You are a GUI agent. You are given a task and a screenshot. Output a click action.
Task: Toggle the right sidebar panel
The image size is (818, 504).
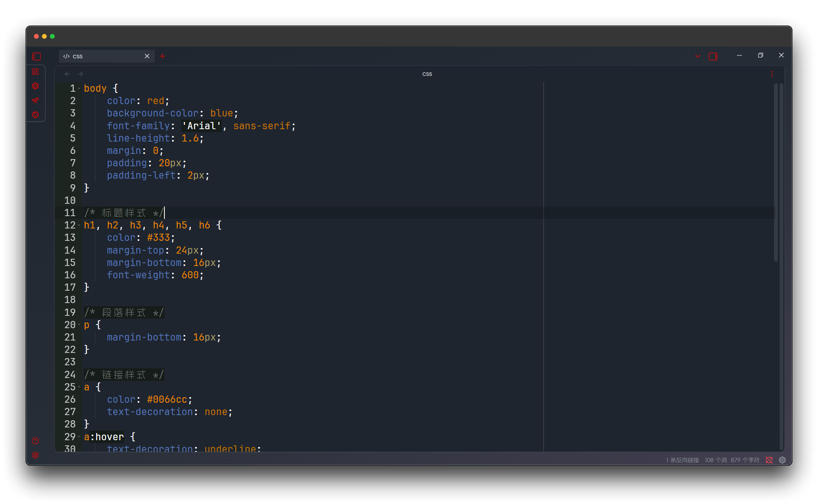click(713, 57)
